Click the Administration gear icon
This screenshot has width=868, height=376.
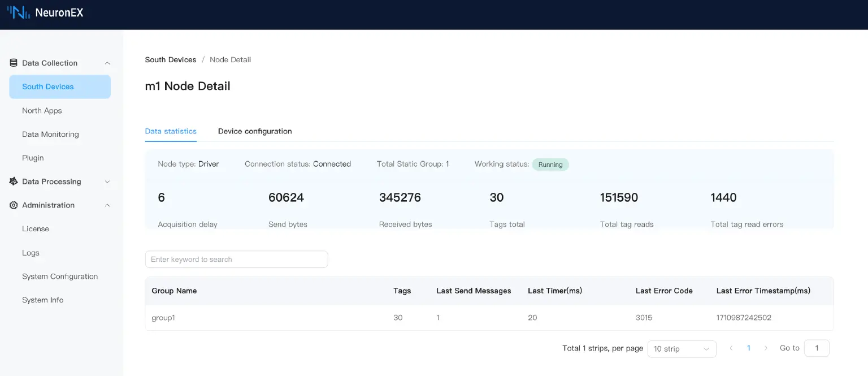14,205
